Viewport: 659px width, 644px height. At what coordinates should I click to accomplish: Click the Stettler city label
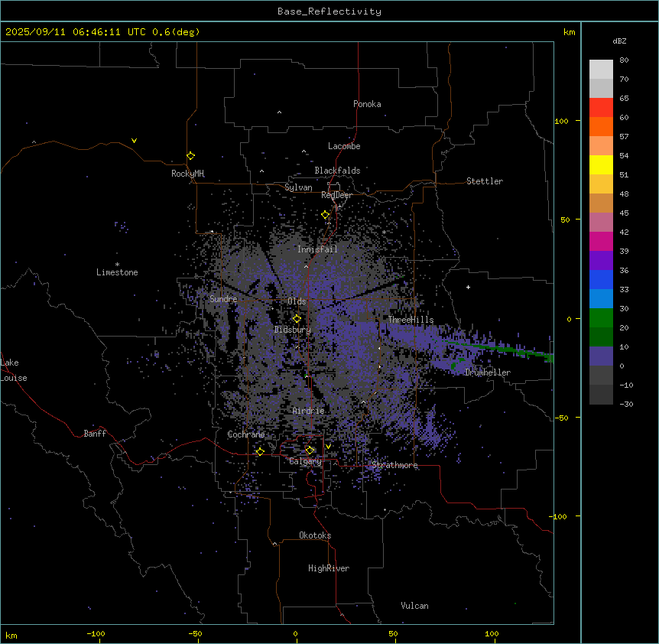tap(485, 181)
